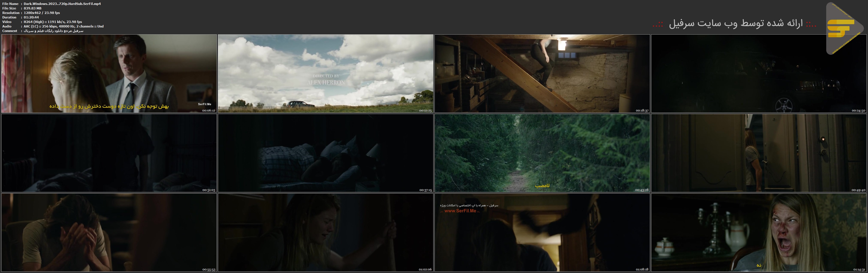This screenshot has width=868, height=273.
Task: Click the yellow Persian subtitle in first frame
Action: (x=109, y=106)
